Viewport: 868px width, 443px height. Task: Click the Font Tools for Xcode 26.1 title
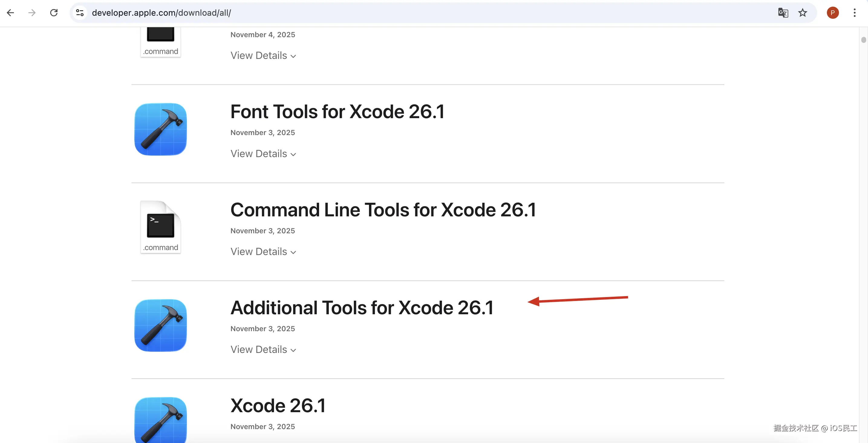click(x=337, y=112)
